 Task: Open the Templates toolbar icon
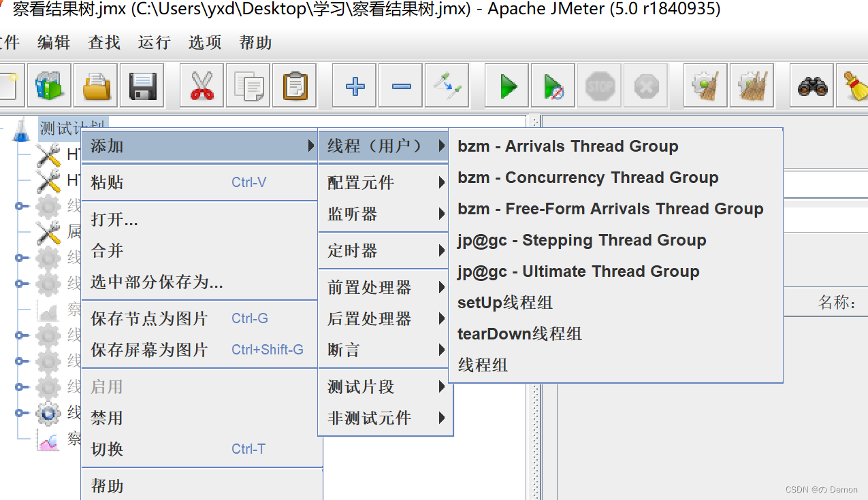click(x=49, y=86)
